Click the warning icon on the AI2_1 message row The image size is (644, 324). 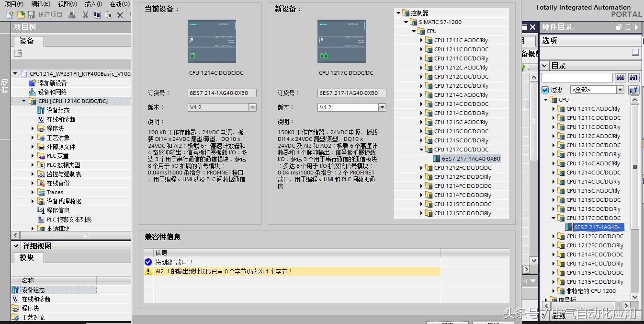click(148, 272)
